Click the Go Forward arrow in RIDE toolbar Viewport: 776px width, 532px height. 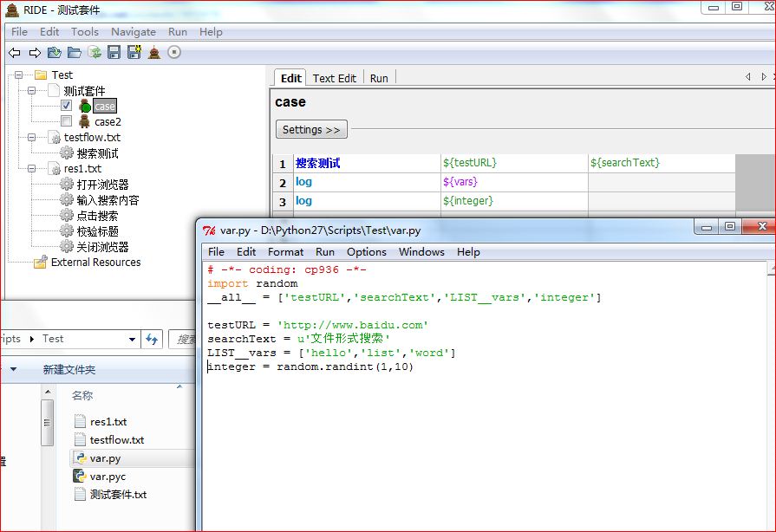click(35, 53)
